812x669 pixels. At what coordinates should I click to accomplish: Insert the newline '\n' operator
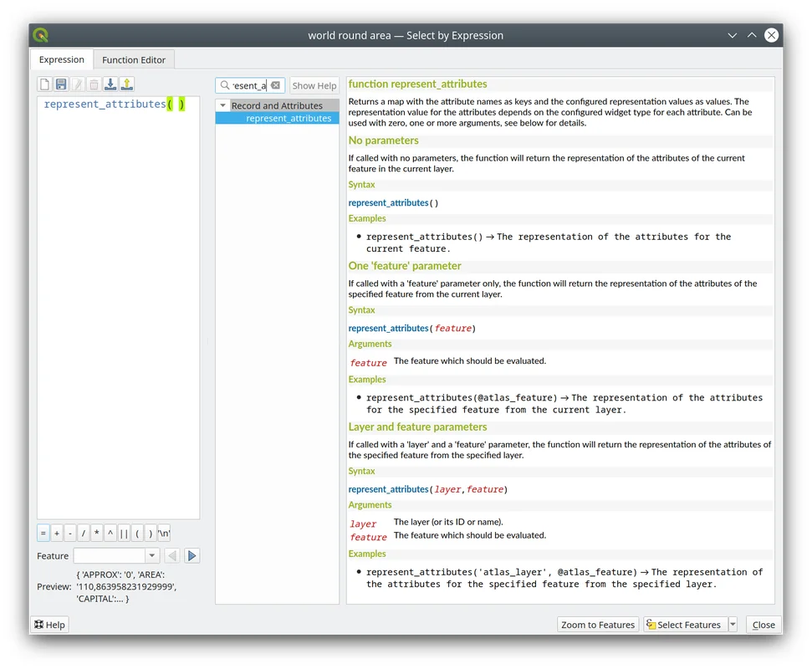pyautogui.click(x=164, y=534)
